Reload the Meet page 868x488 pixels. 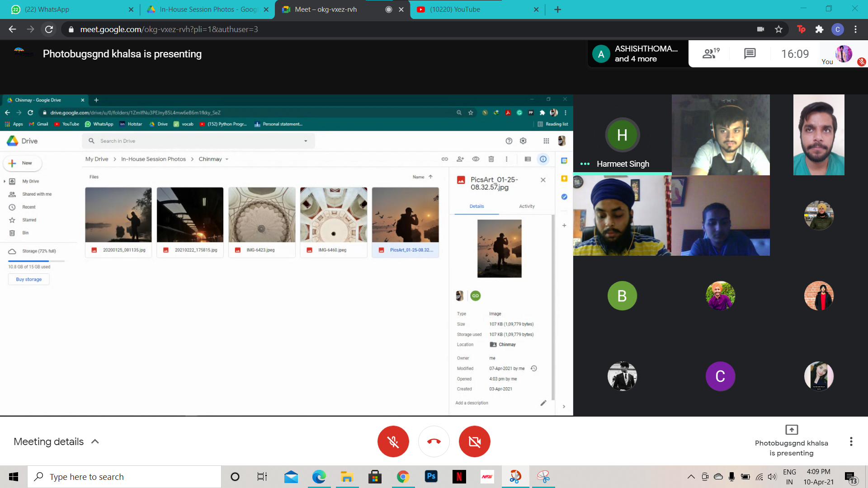point(49,29)
